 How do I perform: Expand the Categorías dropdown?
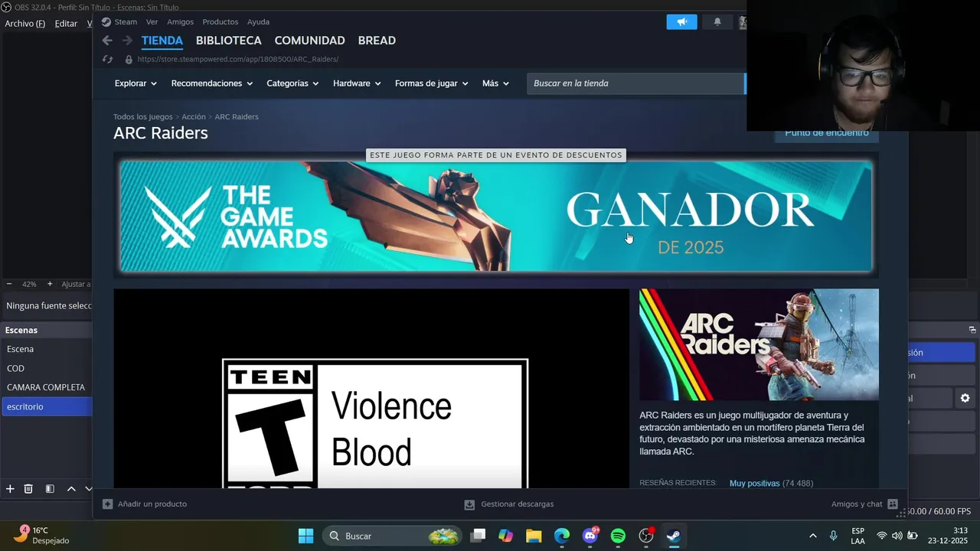click(292, 83)
